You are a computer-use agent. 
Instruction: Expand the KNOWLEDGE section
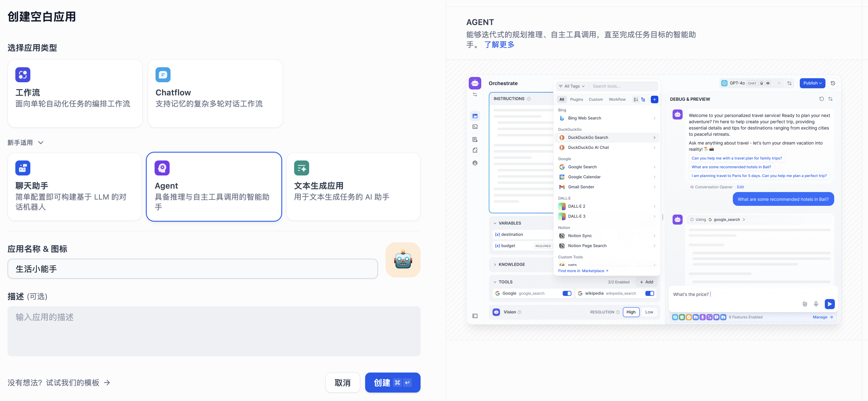(511, 265)
